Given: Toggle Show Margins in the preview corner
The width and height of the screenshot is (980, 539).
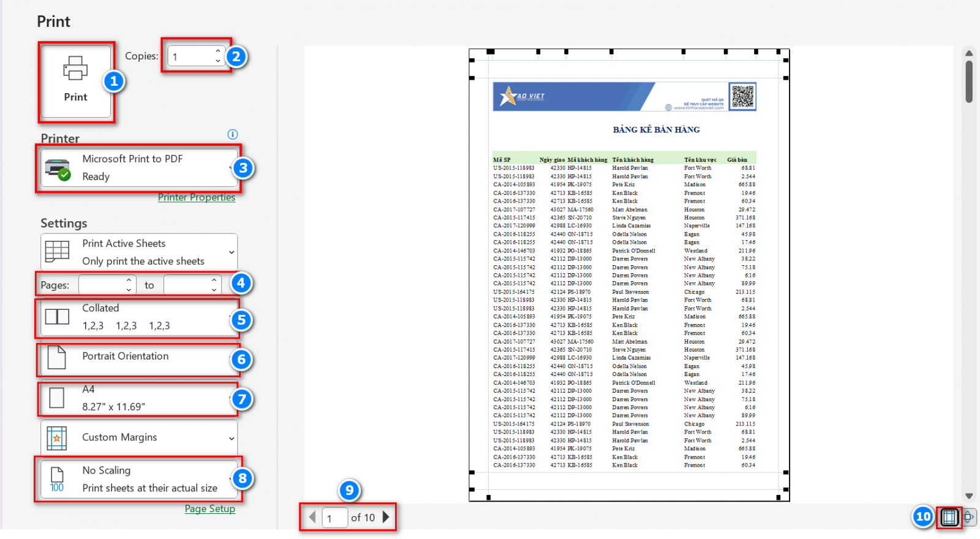Looking at the screenshot, I should 949,517.
